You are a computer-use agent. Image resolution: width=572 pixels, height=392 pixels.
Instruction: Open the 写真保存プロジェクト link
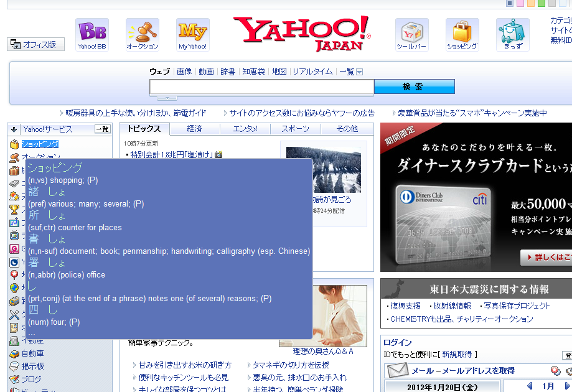pos(517,306)
